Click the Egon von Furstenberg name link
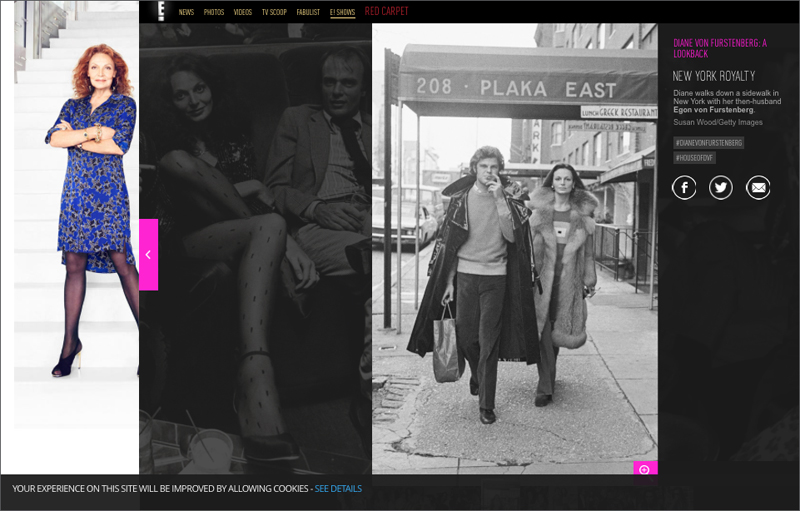Image resolution: width=800 pixels, height=511 pixels. click(x=713, y=110)
